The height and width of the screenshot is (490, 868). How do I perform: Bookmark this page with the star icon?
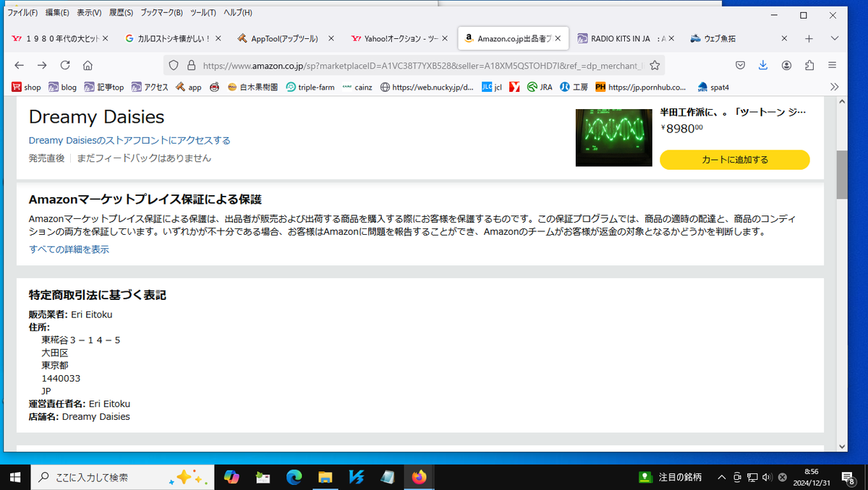pos(655,65)
